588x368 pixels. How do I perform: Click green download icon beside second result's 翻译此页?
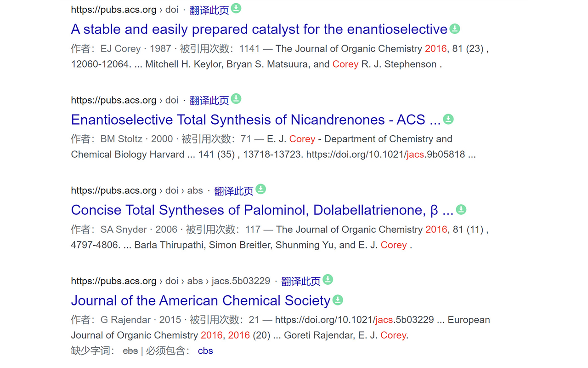tap(236, 99)
